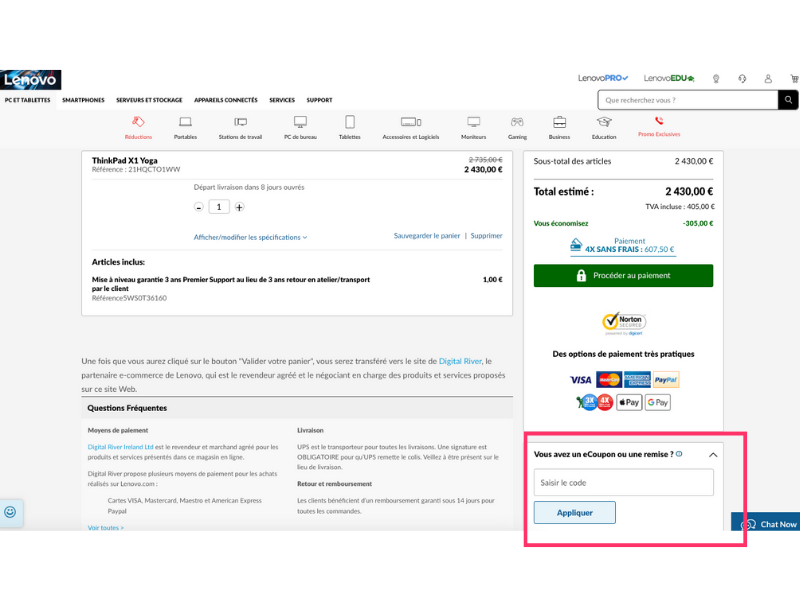
Task: Select the ThinkPad X1 Yoga product title
Action: pyautogui.click(x=124, y=160)
